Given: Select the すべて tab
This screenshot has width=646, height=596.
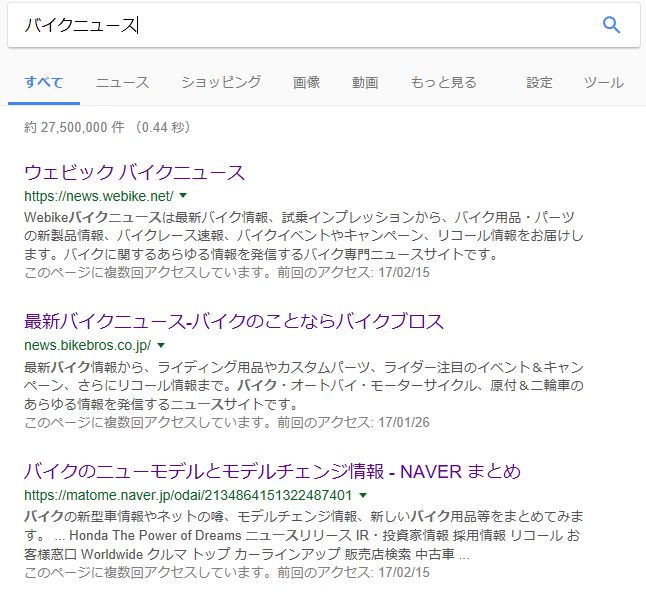Looking at the screenshot, I should pyautogui.click(x=44, y=82).
